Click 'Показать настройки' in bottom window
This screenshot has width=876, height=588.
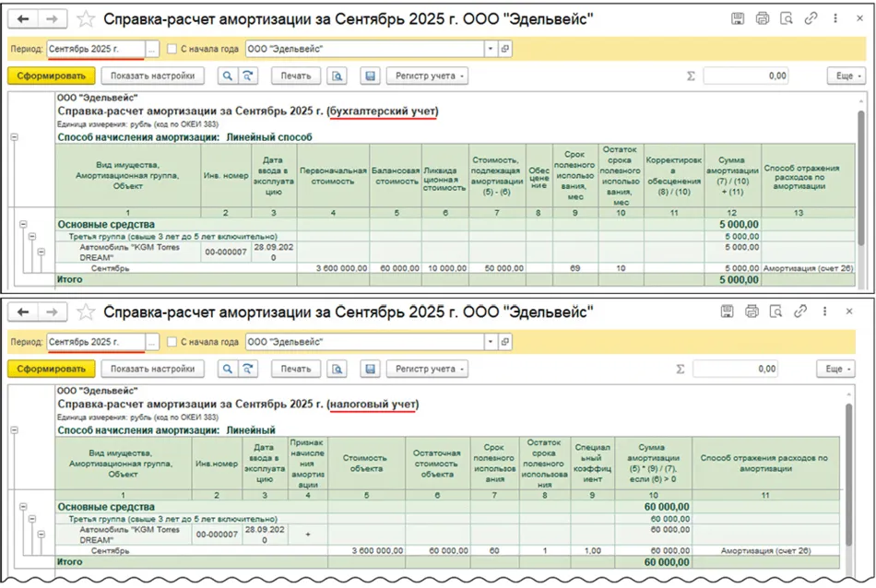point(152,369)
